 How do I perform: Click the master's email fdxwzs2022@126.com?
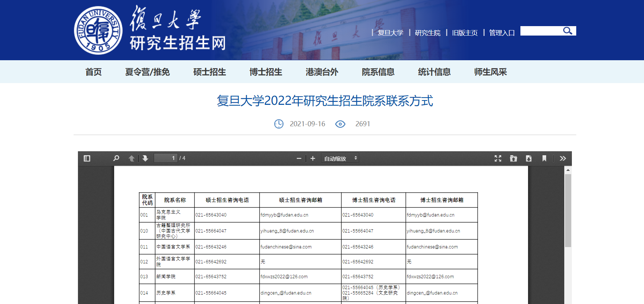[x=284, y=276]
